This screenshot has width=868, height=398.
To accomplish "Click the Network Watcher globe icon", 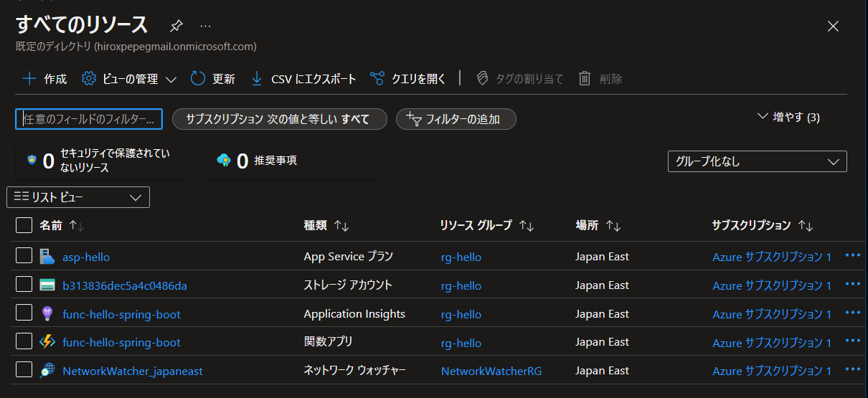I will (x=47, y=370).
